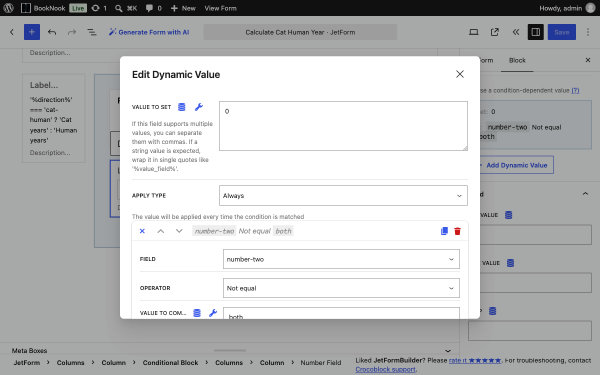Switch to the Block tab in sidebar
The height and width of the screenshot is (375, 600).
[517, 60]
